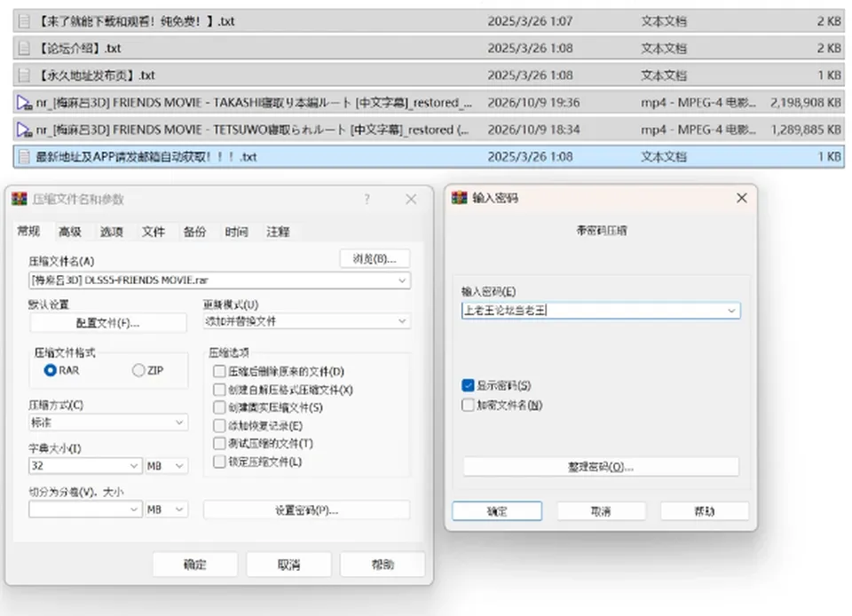The width and height of the screenshot is (852, 616).
Task: Uncheck the 显示密码(S) checkbox
Action: tap(468, 386)
